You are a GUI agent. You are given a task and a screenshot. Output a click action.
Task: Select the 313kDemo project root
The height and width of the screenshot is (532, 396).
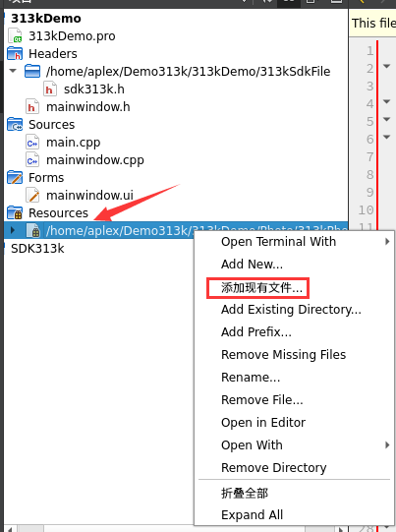point(46,19)
